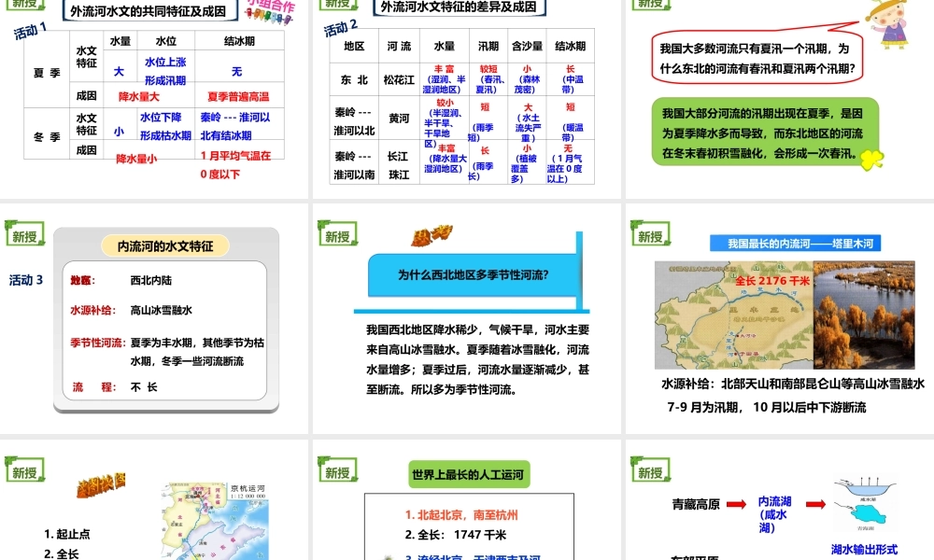The image size is (934, 560).
Task: Select the blue 我国最长的内流河——塔里木河 title bar
Action: tap(795, 244)
